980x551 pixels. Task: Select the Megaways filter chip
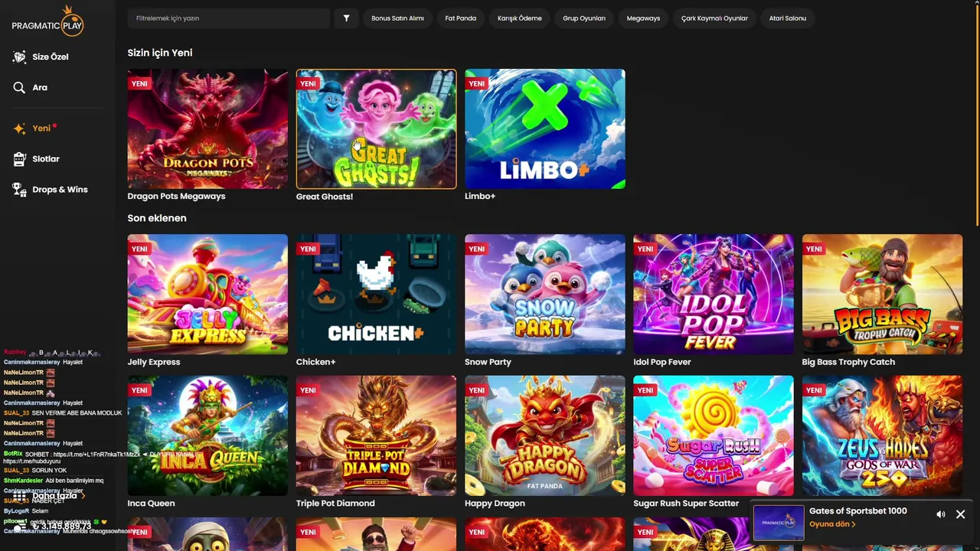click(x=643, y=18)
